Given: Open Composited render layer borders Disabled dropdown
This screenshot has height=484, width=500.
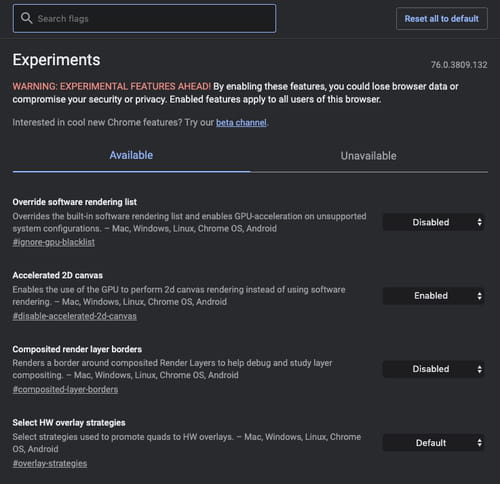Looking at the screenshot, I should [x=434, y=369].
